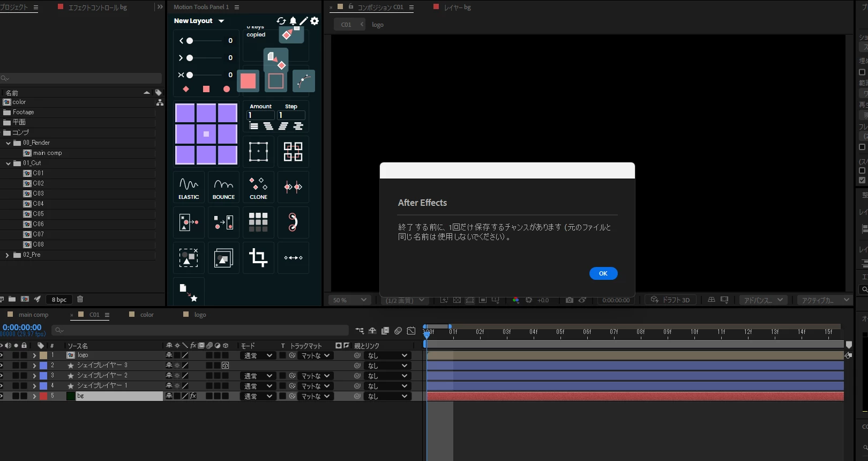Screen dimensions: 868x461
Task: Click the snake-shaped path icon
Action: tap(293, 222)
